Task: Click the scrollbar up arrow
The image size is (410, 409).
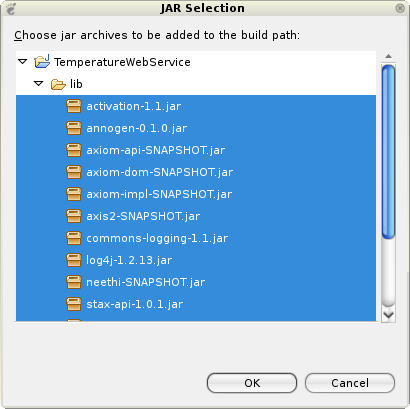Action: pyautogui.click(x=388, y=56)
